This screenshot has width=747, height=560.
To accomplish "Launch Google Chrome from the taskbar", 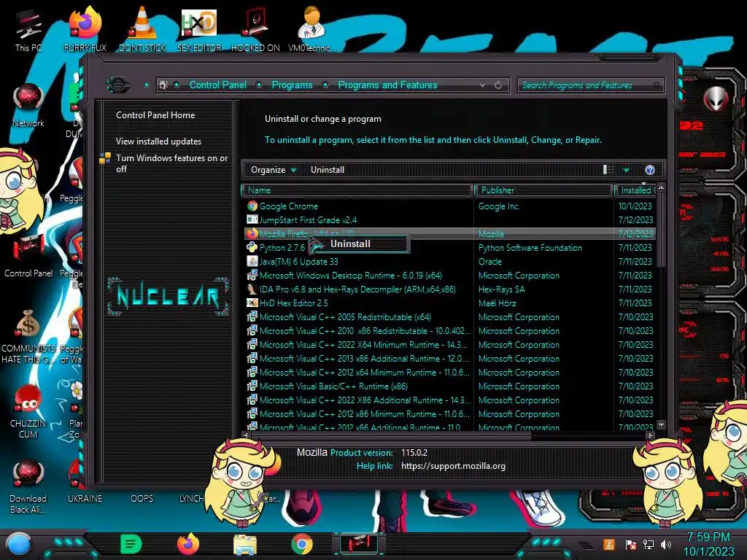I will click(301, 545).
